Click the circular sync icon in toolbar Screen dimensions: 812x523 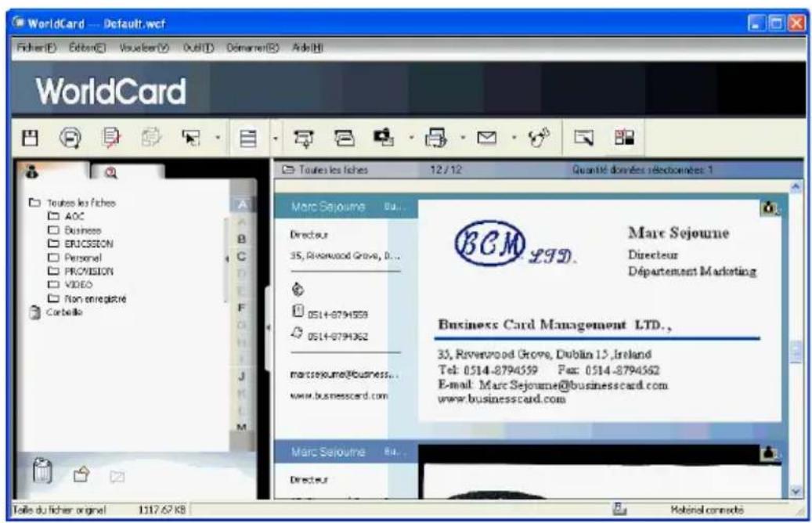[70, 139]
